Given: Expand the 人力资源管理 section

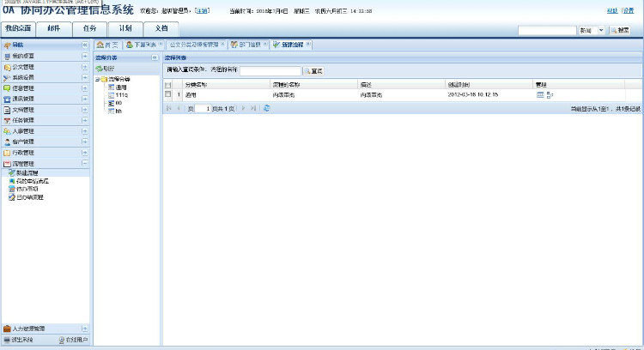Looking at the screenshot, I should click(85, 329).
